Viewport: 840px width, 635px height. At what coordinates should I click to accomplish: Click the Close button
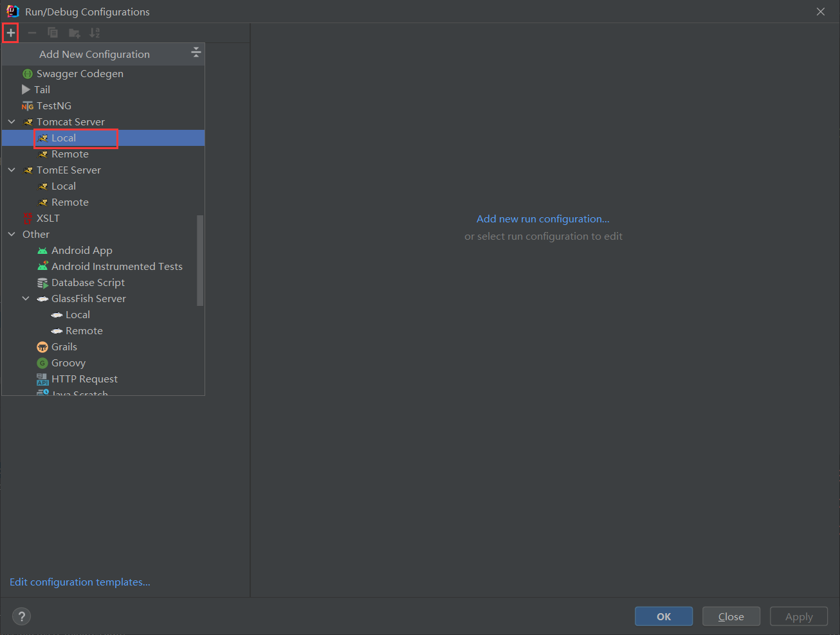(x=731, y=616)
